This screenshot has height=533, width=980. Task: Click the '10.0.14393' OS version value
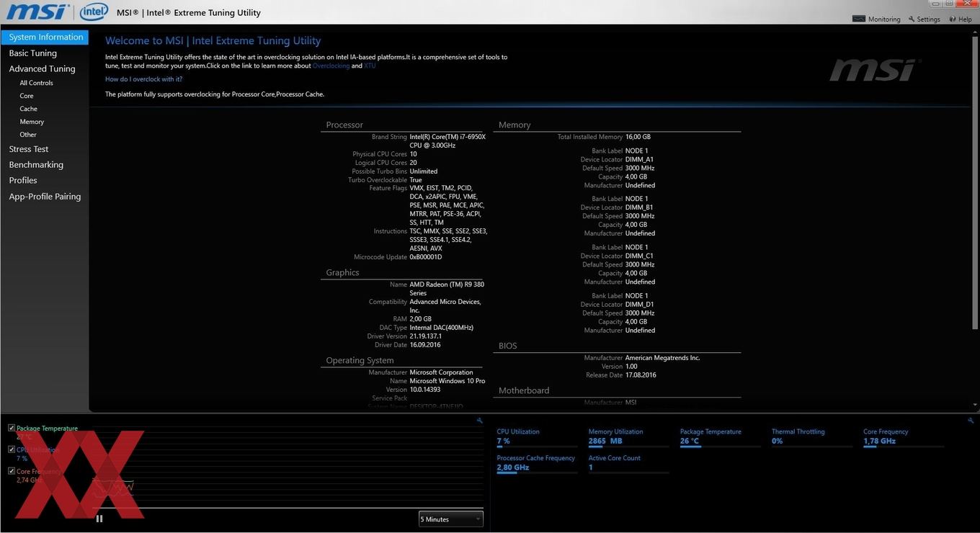(x=425, y=390)
